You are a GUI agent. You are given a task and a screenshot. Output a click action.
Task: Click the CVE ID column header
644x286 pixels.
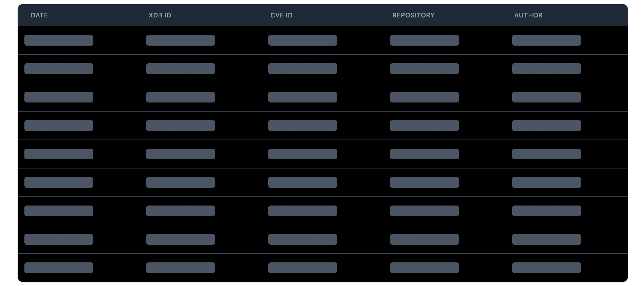[281, 15]
